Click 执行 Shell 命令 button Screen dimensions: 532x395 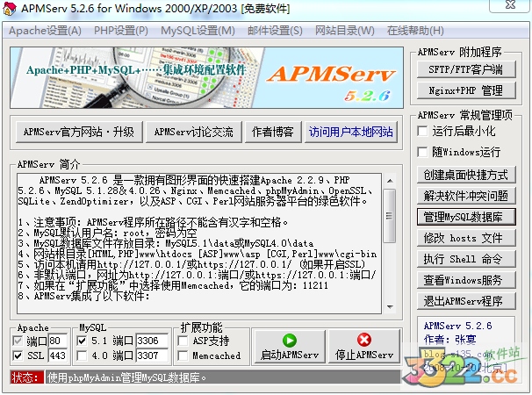coord(466,259)
